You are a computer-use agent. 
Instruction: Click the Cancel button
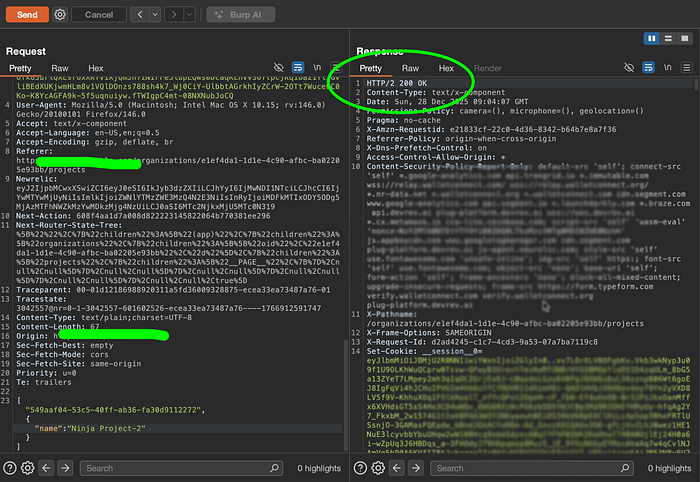(x=99, y=15)
